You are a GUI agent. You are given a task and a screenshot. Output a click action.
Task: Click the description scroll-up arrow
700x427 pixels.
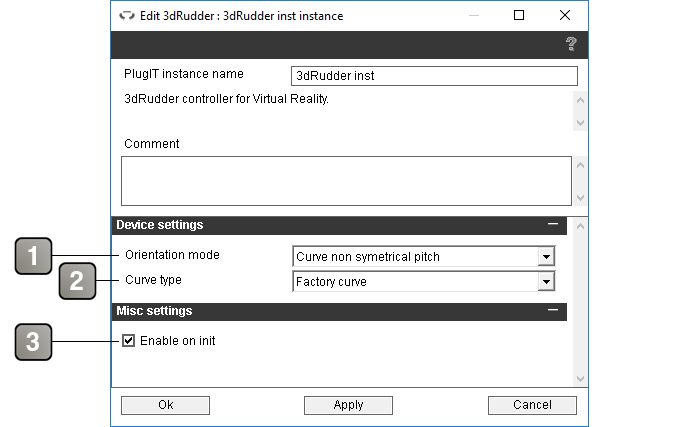(580, 100)
